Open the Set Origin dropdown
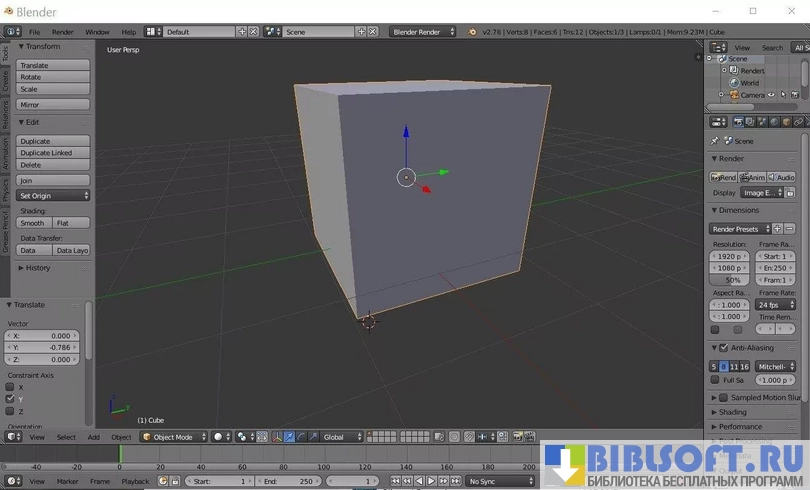 tap(53, 196)
